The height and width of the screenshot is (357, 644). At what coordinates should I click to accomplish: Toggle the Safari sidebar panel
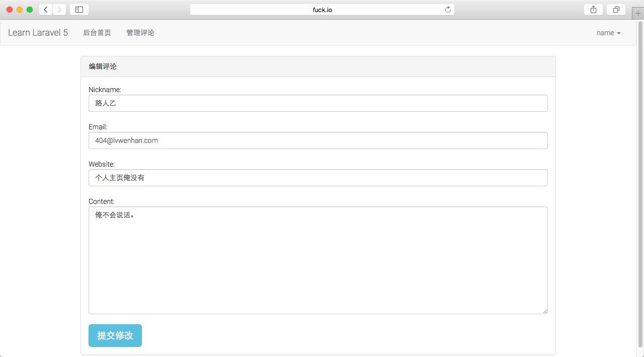[x=79, y=9]
